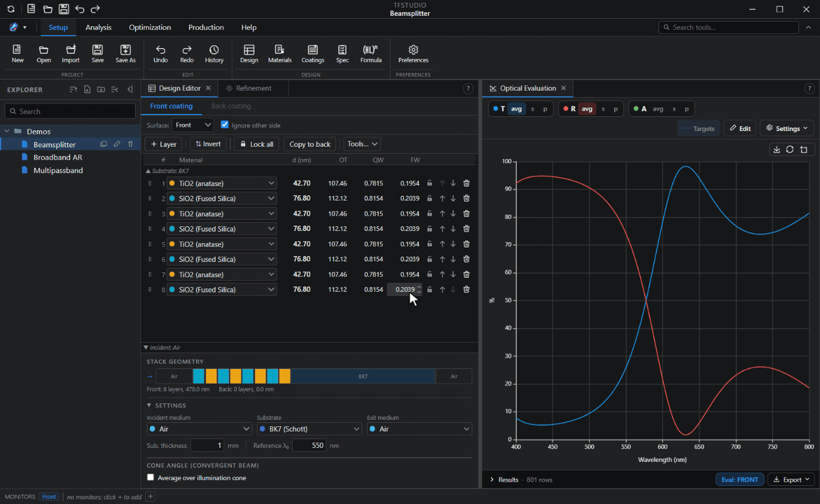Open the Surface dropdown
The image size is (820, 504).
pos(193,125)
